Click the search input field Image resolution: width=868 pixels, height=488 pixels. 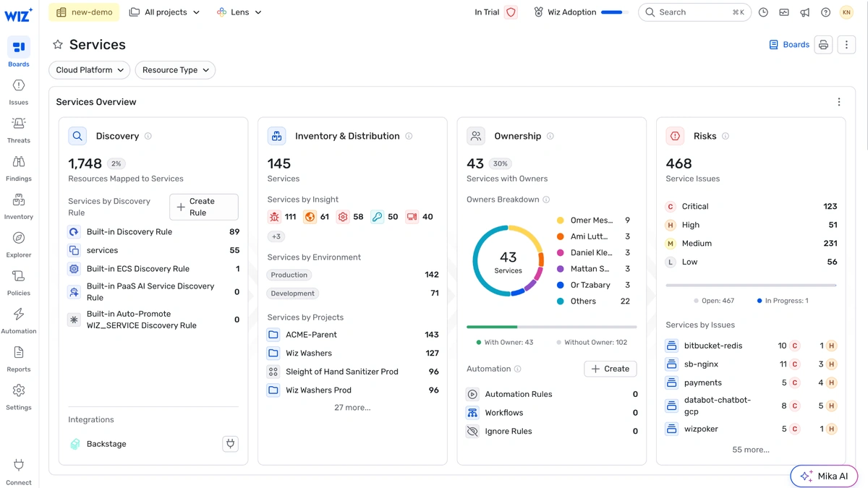click(694, 12)
